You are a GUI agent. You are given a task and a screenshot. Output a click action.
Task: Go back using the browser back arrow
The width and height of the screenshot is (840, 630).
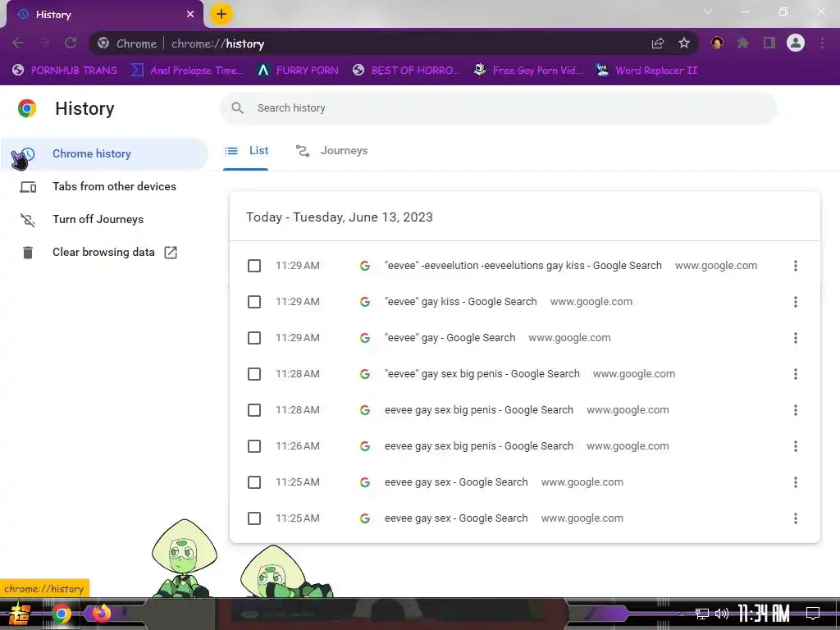tap(18, 43)
